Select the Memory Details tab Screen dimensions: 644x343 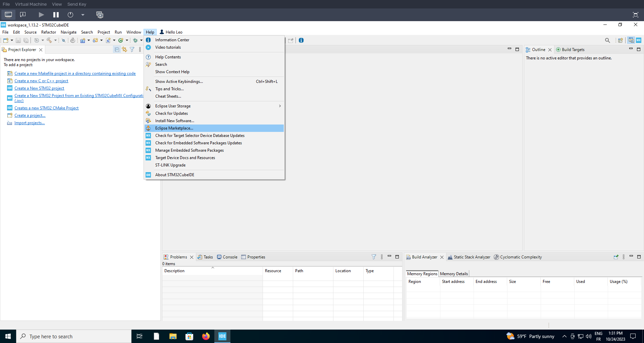point(454,274)
